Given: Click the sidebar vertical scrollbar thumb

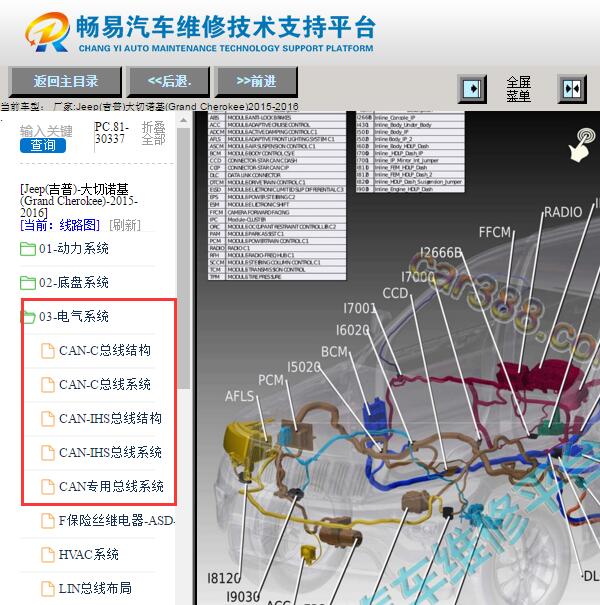Looking at the screenshot, I should coord(184,258).
